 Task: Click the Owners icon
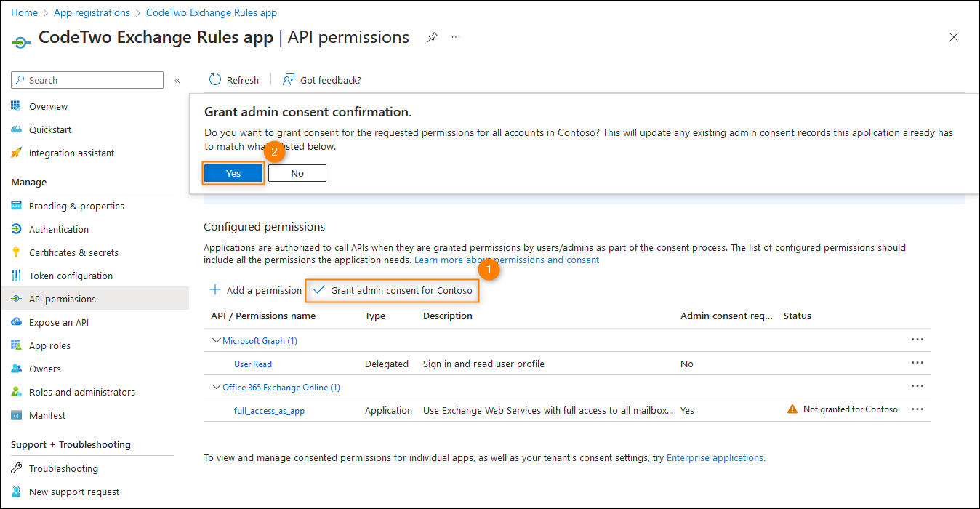[16, 369]
